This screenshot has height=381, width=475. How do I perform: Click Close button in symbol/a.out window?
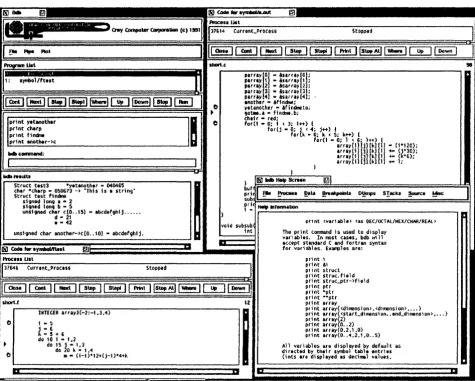pyautogui.click(x=222, y=51)
